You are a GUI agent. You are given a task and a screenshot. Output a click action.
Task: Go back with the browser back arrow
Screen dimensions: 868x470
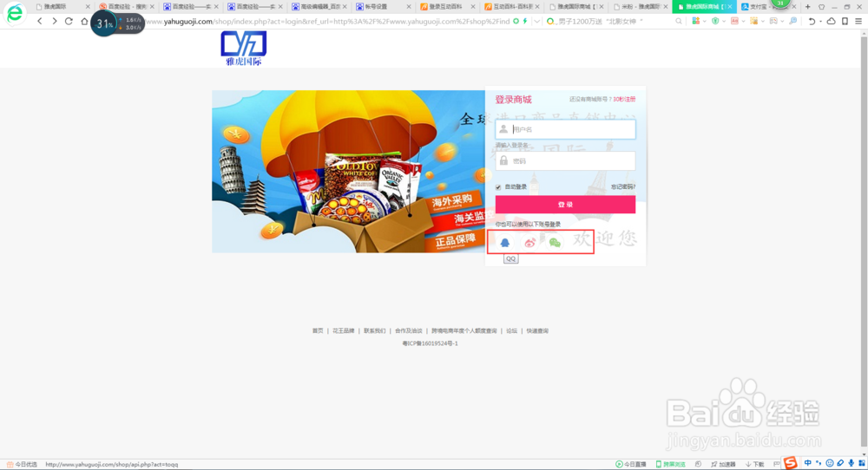click(40, 21)
